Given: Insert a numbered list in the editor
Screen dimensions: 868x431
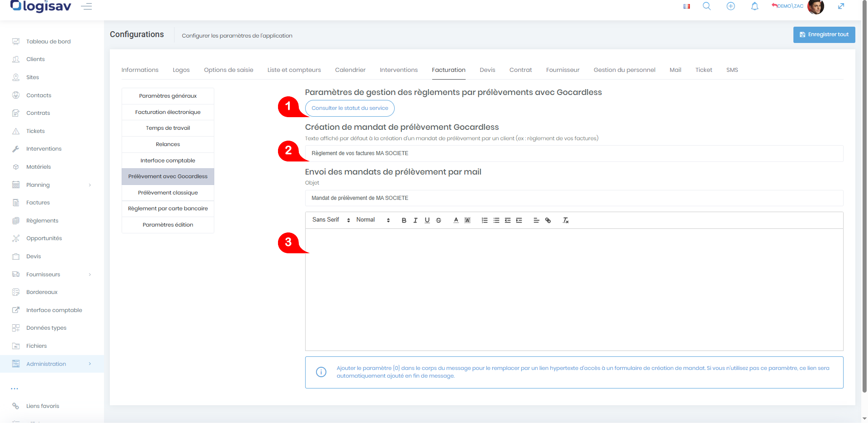Looking at the screenshot, I should coord(485,220).
